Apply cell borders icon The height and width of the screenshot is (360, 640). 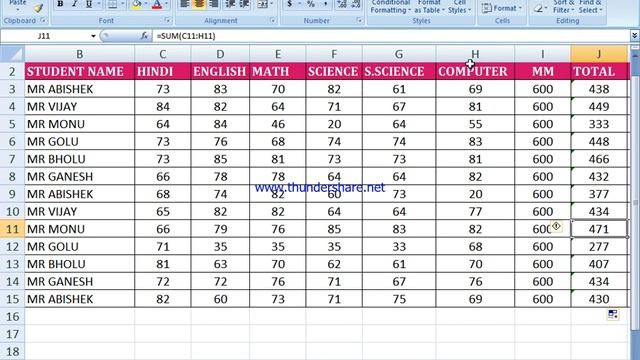pos(112,4)
